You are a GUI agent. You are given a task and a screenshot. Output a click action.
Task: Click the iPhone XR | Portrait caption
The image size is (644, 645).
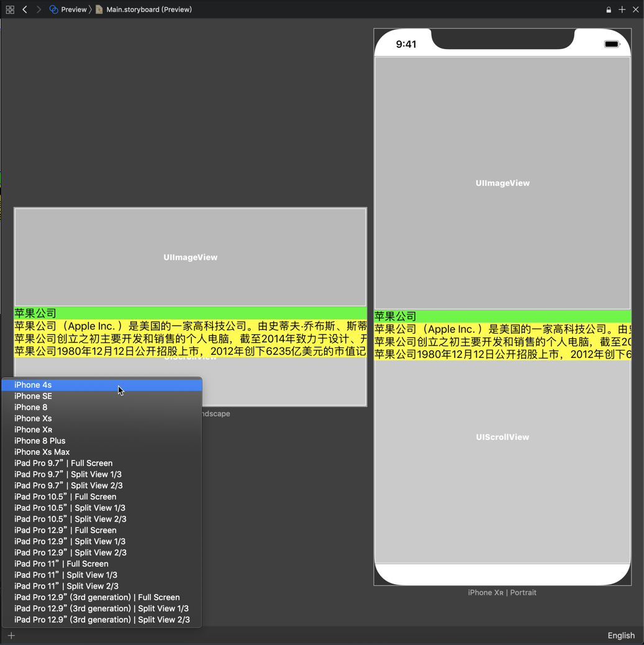pos(502,593)
